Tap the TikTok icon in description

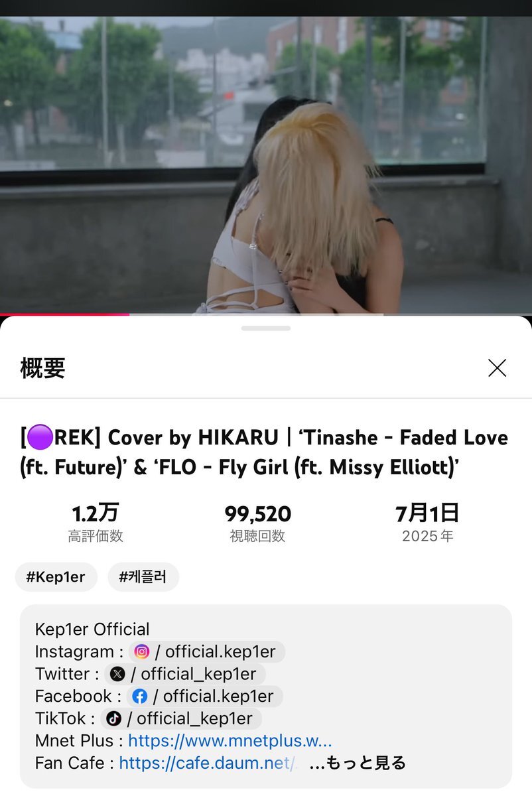113,718
